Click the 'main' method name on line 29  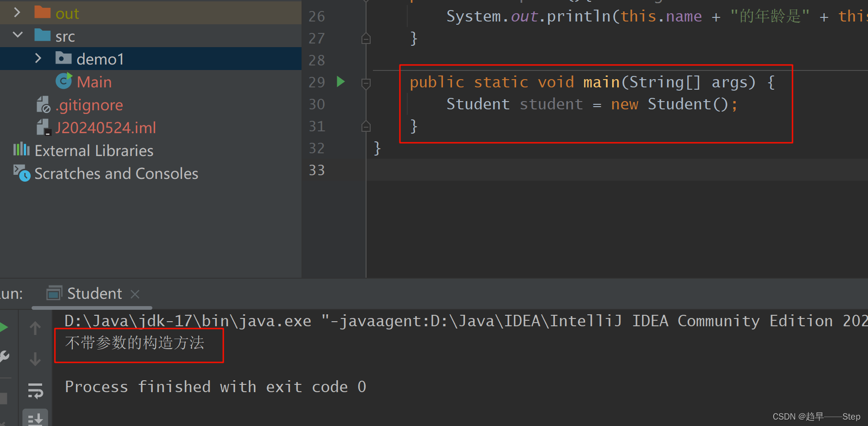(601, 82)
